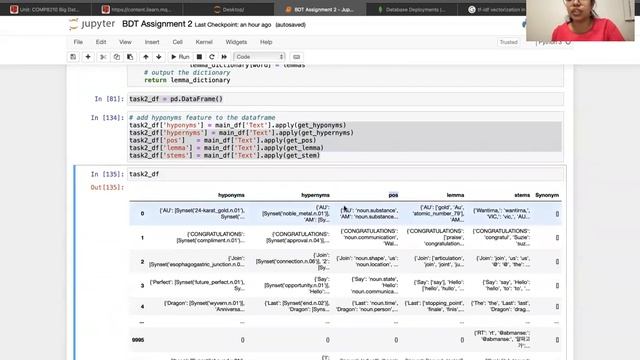Switch to the Database Deployments browser tab
Screen dimensions: 640x360
[x=412, y=9]
